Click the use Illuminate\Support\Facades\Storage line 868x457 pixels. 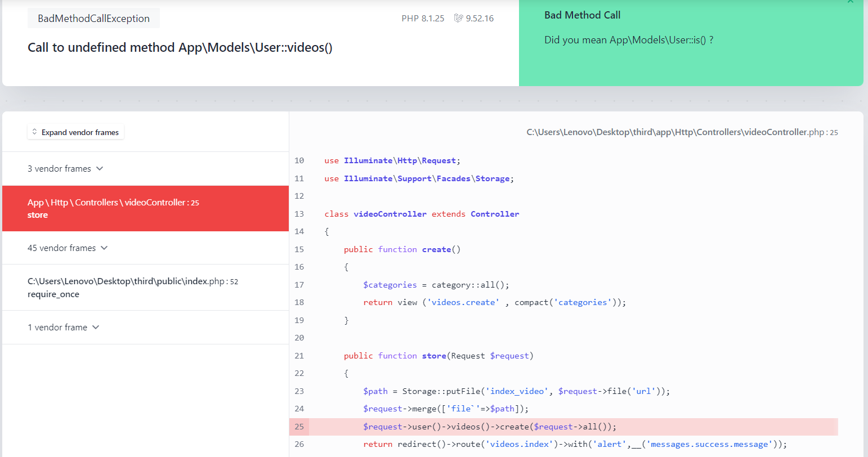click(x=419, y=178)
